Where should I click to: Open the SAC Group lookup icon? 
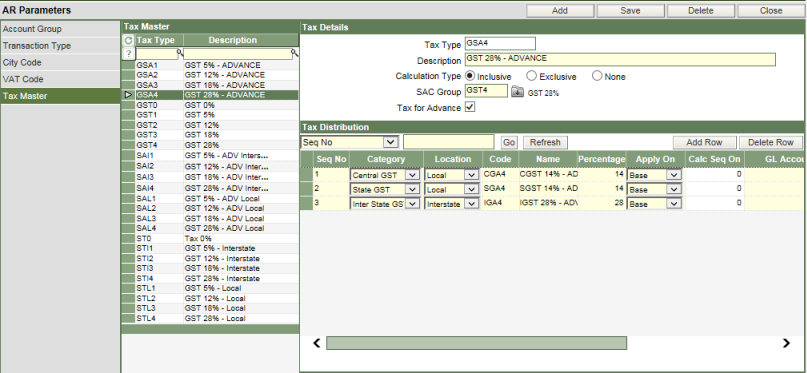(x=517, y=93)
